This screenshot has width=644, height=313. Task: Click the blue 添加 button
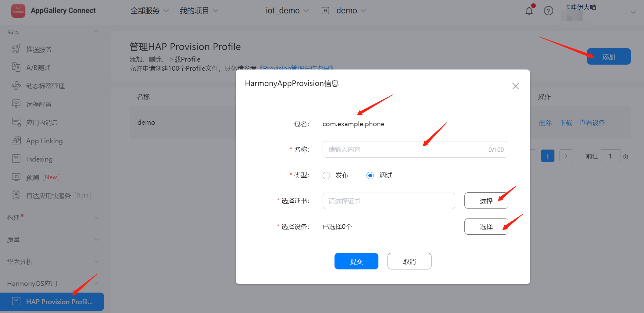tap(609, 56)
